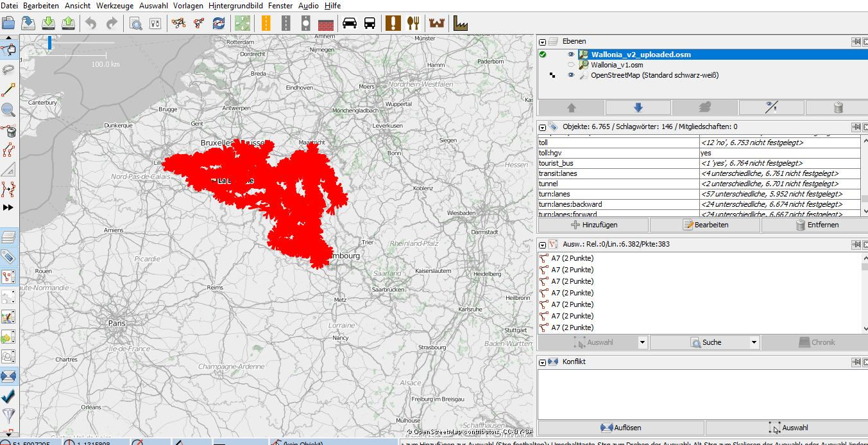The height and width of the screenshot is (445, 868).
Task: Move layer down with blue arrow
Action: point(638,108)
